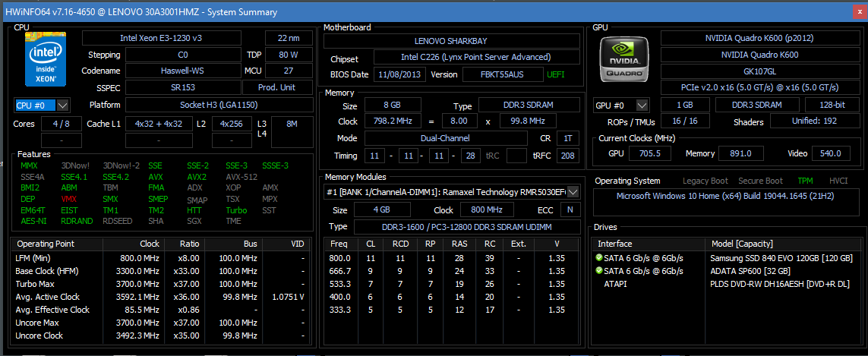Click the HVCI indicator
868x356 pixels.
pos(838,181)
